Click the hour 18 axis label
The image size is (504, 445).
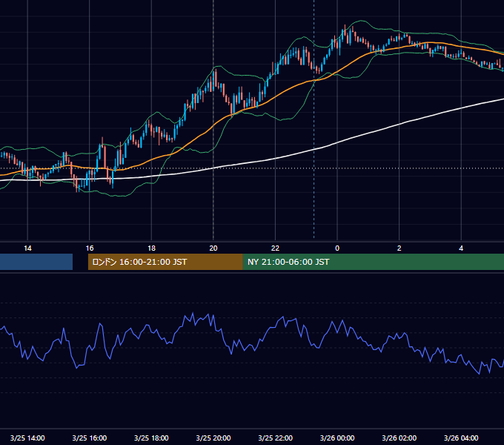coord(151,248)
